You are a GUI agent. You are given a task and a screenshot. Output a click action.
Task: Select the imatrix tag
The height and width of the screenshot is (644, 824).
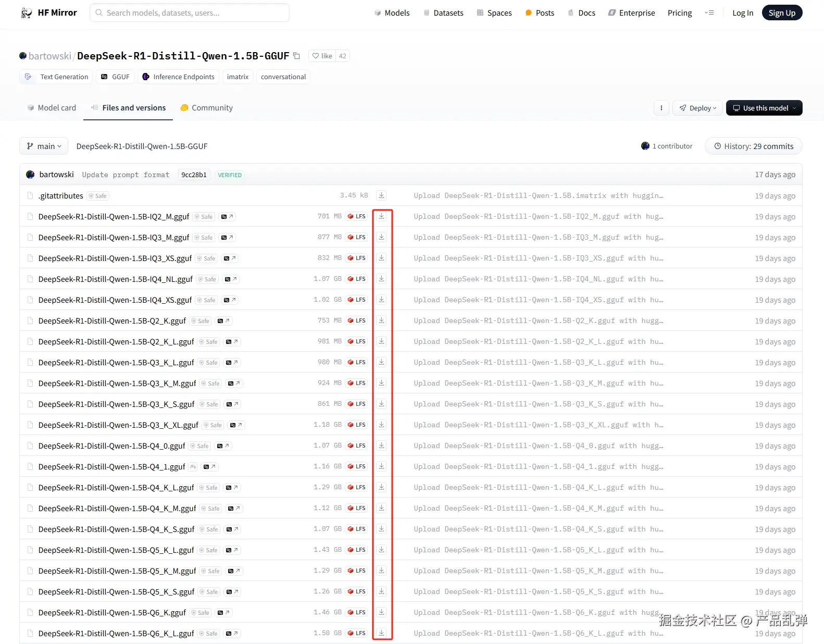[238, 77]
